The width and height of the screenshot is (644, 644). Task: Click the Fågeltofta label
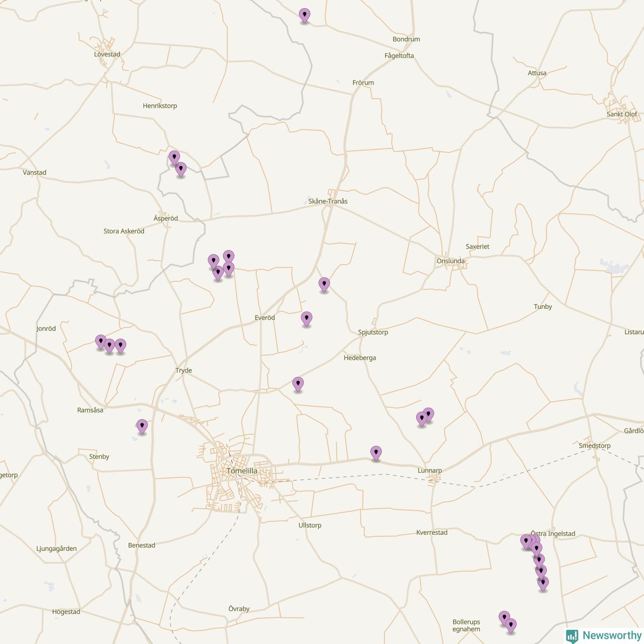(x=399, y=56)
